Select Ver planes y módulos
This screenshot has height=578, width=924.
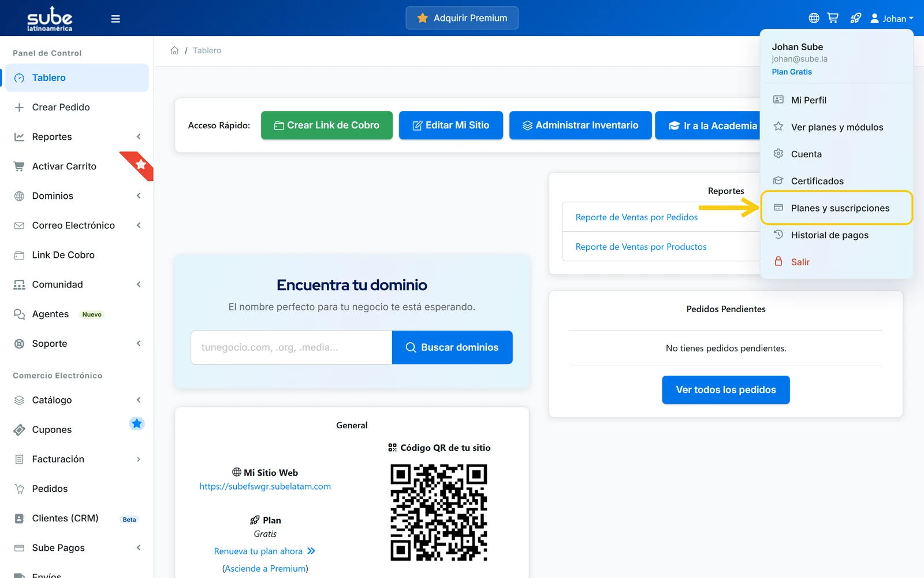[836, 127]
